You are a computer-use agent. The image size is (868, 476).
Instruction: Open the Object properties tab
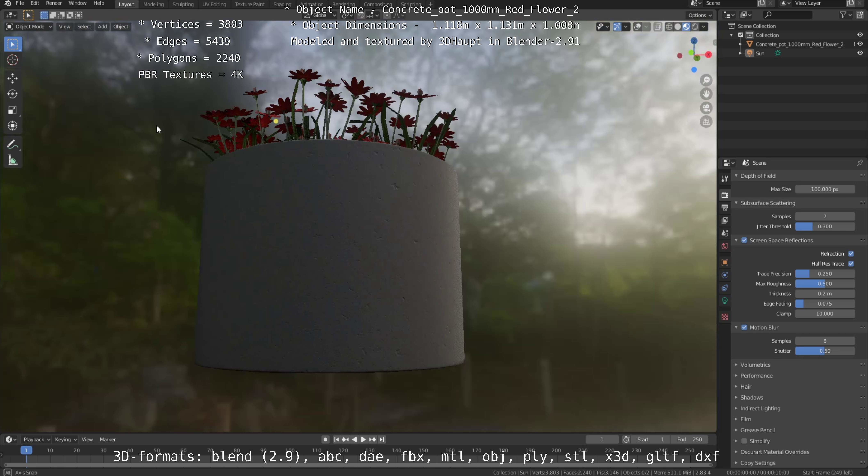coord(724,262)
